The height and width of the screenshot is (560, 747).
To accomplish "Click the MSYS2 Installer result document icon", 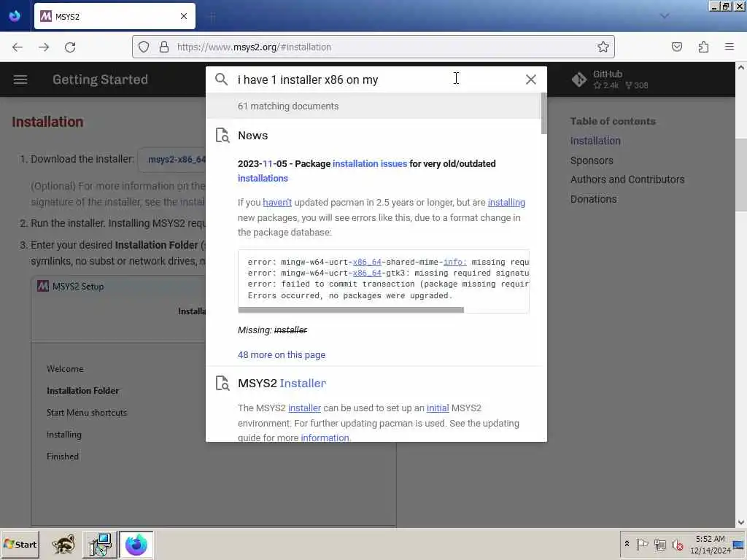I will [222, 383].
